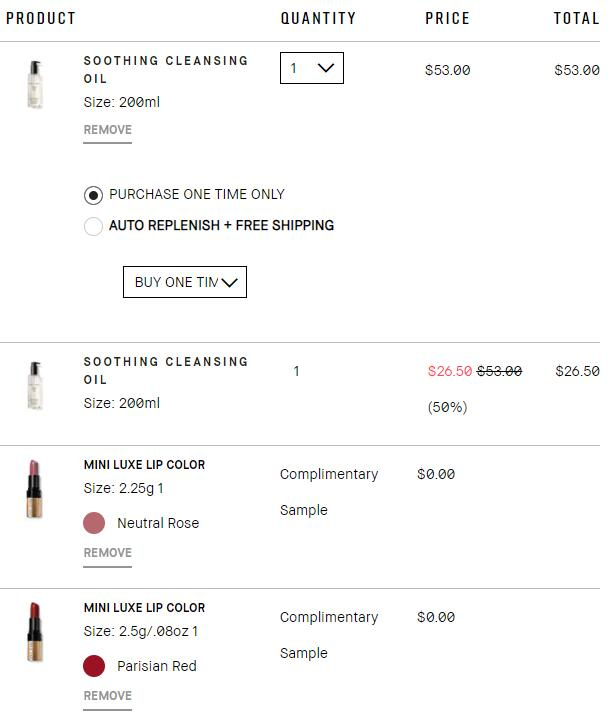Click the first Soothing Cleansing Oil bottle image
Screen dimensions: 608x715
[x=36, y=84]
